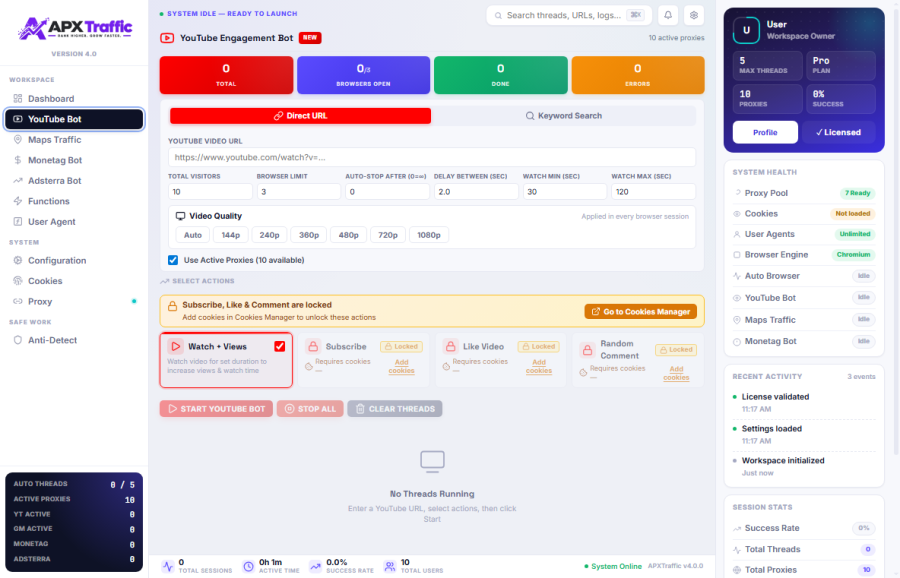Image resolution: width=900 pixels, height=578 pixels.
Task: Click the Clear Threads button
Action: pyautogui.click(x=395, y=409)
